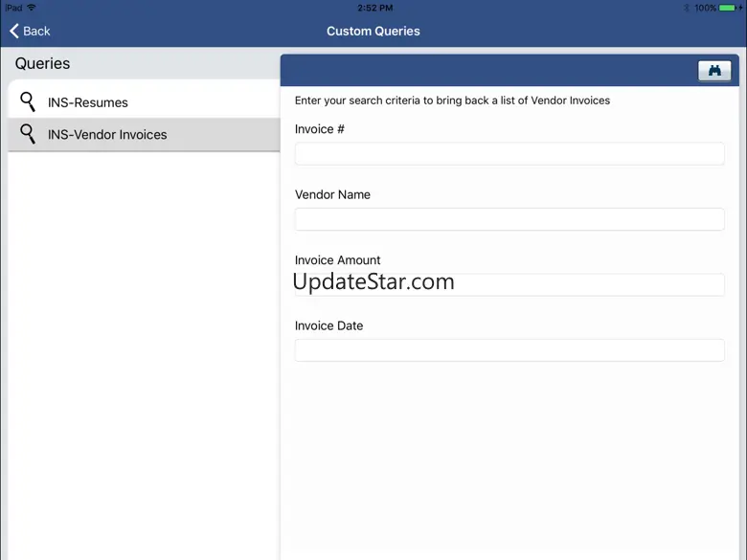Click the back chevron arrow icon
The image size is (747, 560).
click(x=14, y=31)
